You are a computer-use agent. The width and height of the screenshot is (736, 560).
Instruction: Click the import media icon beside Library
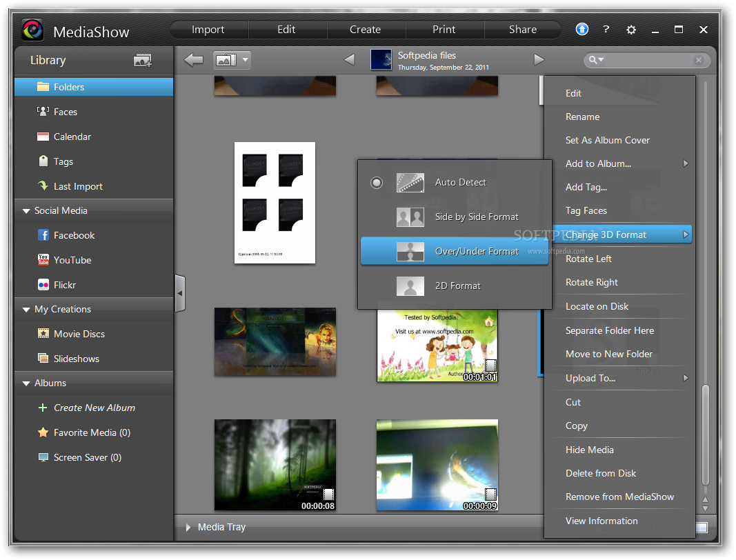click(x=142, y=60)
